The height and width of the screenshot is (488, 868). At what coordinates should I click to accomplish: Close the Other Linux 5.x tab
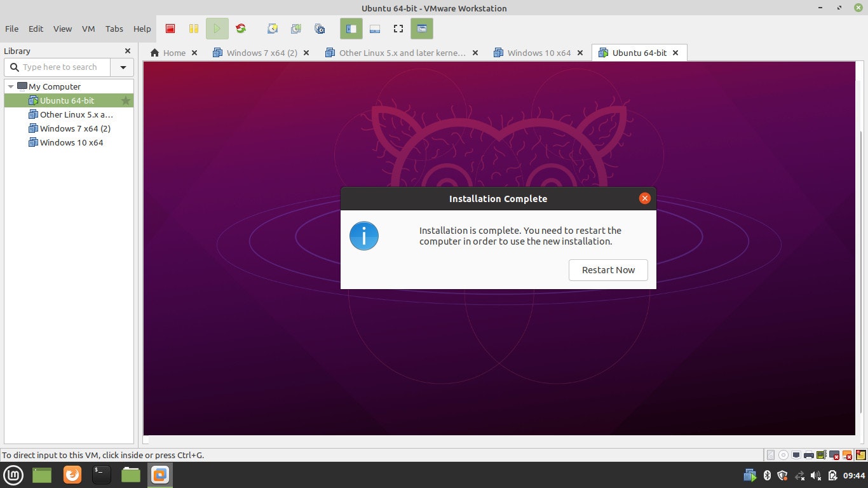[475, 53]
